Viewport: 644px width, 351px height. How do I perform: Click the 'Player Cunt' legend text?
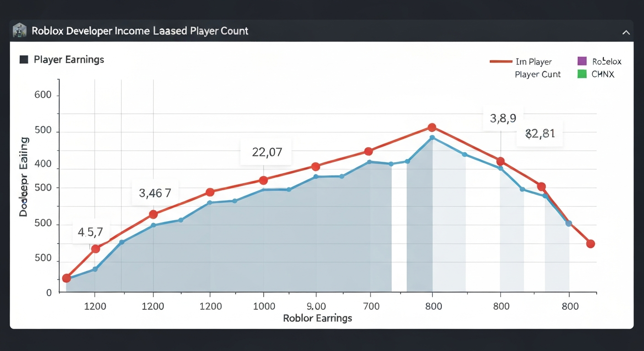pos(538,74)
